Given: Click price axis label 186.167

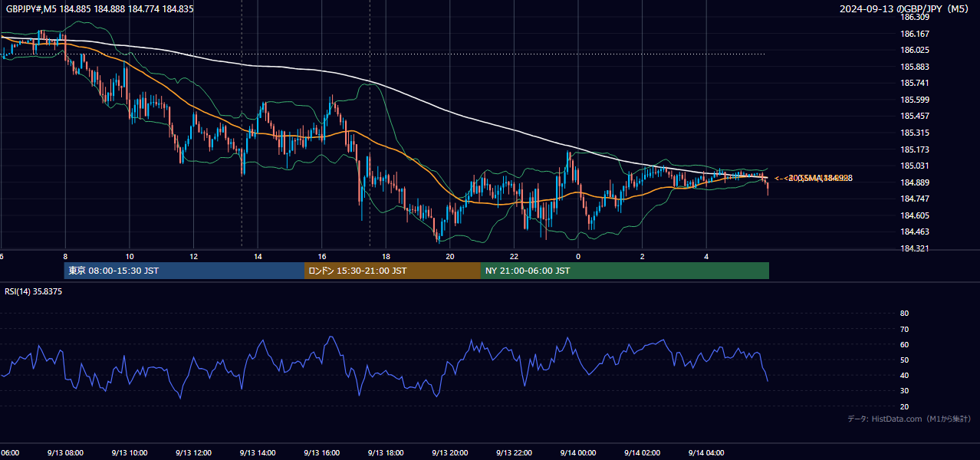Looking at the screenshot, I should click(x=914, y=34).
